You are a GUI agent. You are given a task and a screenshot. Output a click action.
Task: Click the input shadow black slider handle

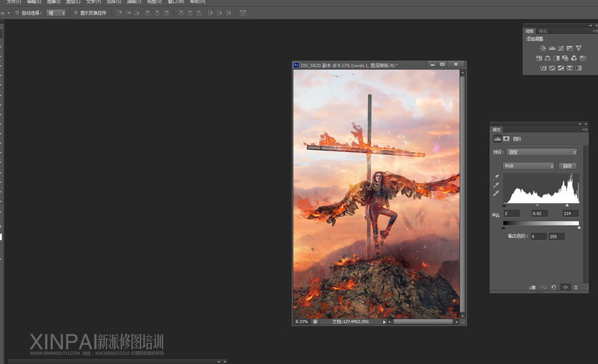click(x=504, y=206)
